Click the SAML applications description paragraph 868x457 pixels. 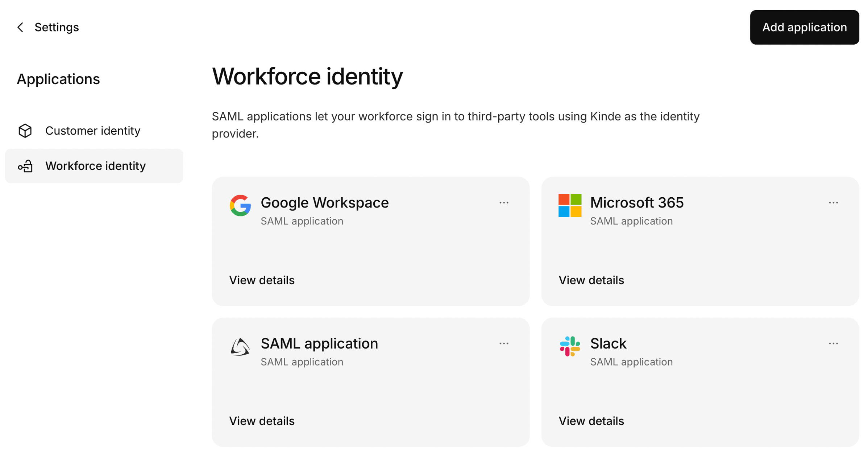(456, 125)
